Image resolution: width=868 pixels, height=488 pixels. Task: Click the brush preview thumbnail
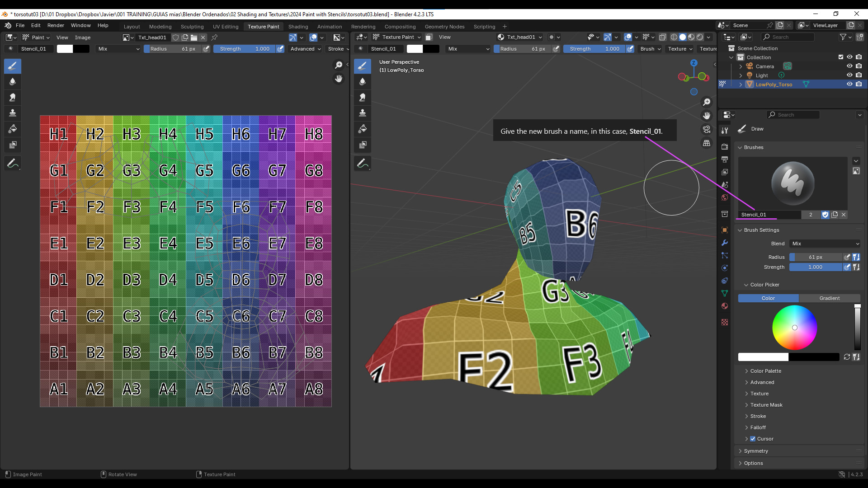[x=793, y=183]
